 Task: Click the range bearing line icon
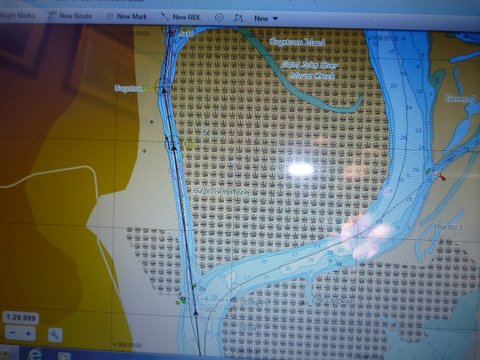pos(164,16)
